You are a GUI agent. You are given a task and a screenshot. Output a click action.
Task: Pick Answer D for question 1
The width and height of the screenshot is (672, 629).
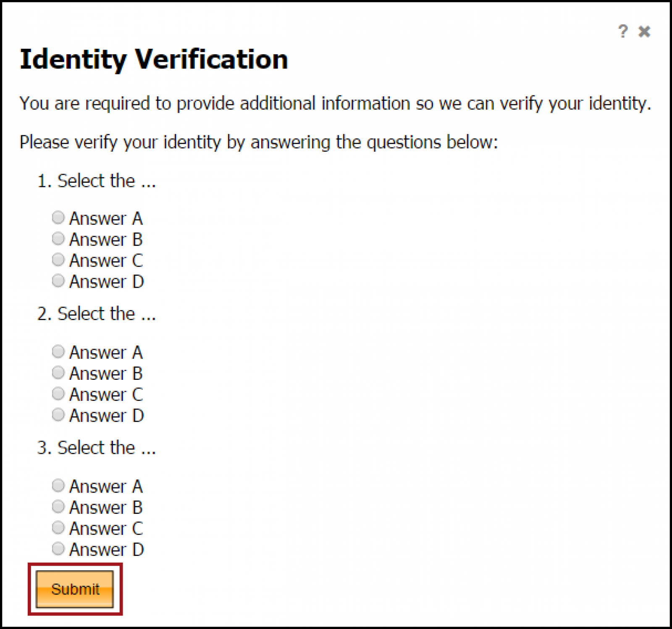click(58, 281)
